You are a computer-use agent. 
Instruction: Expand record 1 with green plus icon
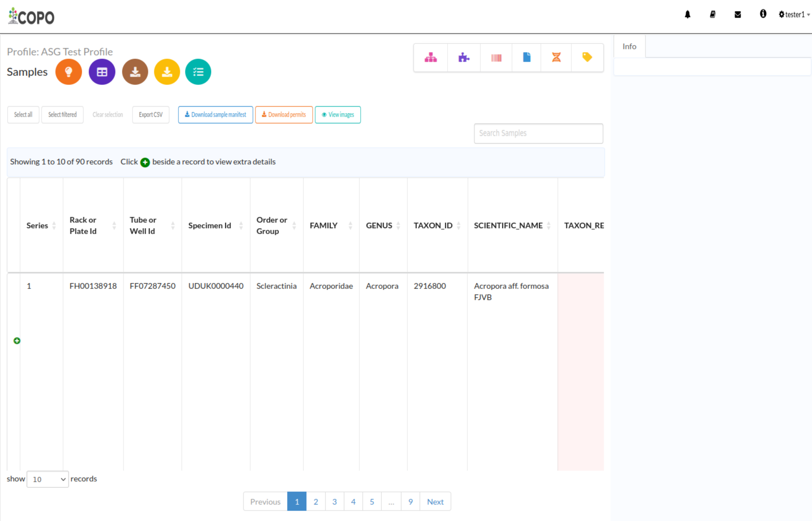point(17,341)
